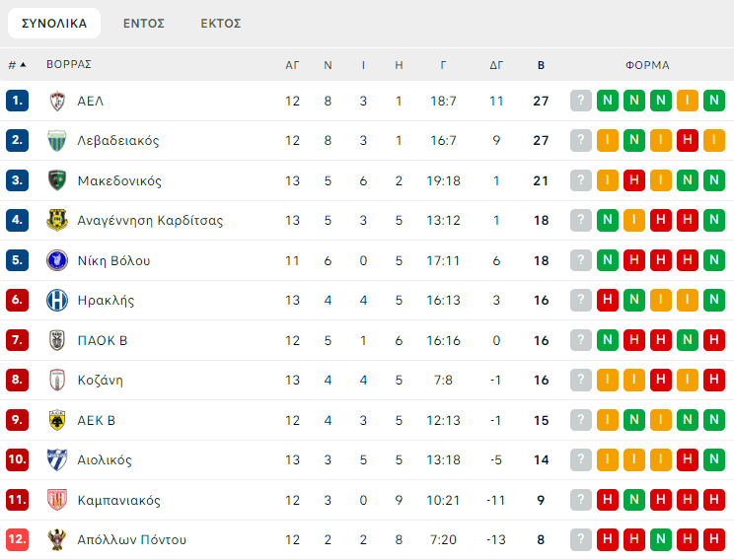Click the first red H form badge for Καμπανιακός
The height and width of the screenshot is (560, 734).
point(608,500)
